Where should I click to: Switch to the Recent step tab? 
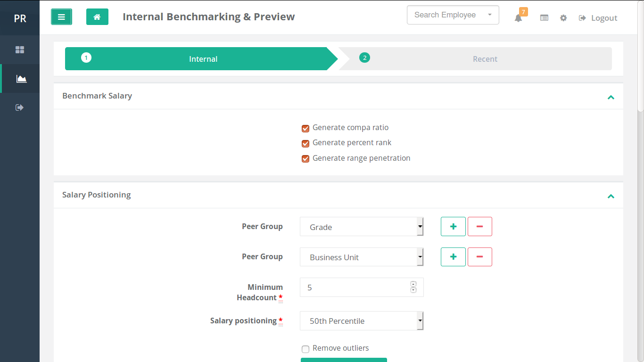pyautogui.click(x=485, y=59)
